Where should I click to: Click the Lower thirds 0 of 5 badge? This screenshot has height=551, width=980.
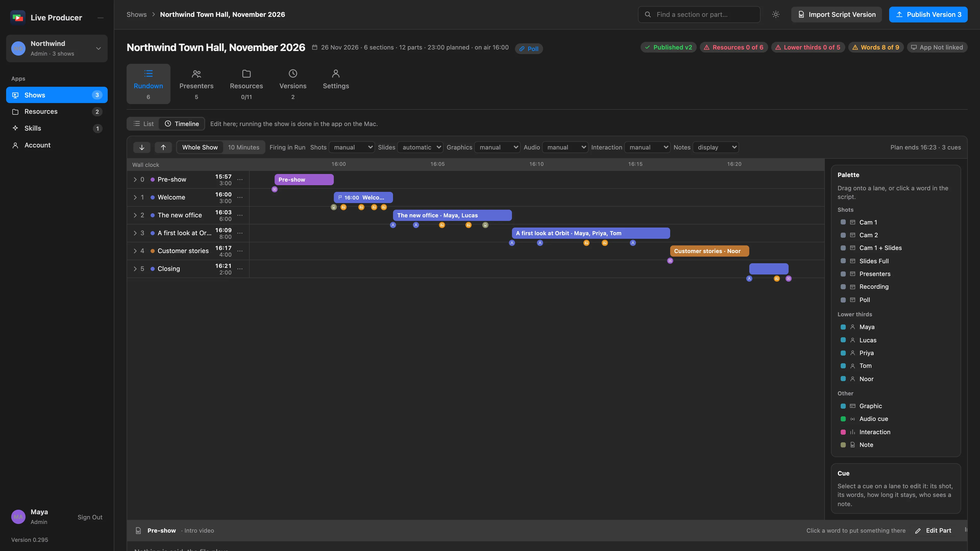[808, 47]
